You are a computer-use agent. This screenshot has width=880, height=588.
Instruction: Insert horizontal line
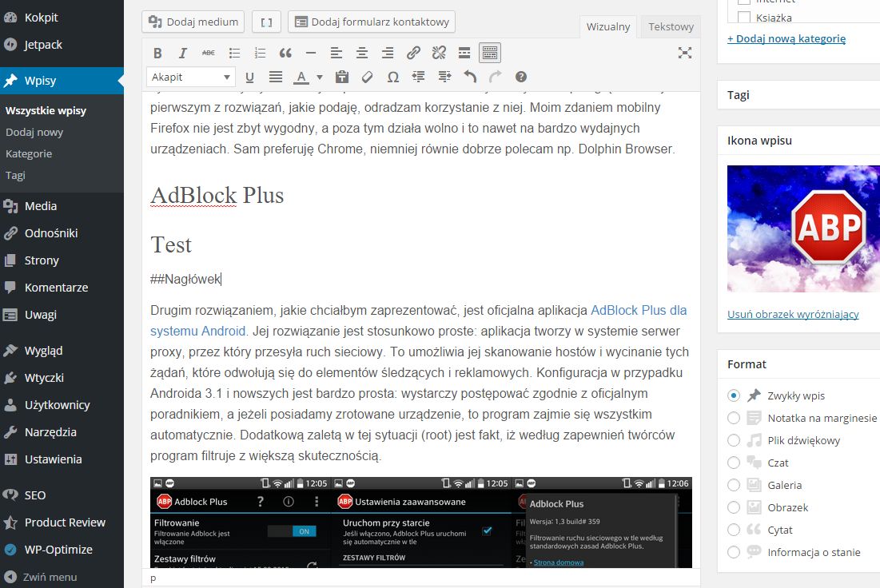click(311, 54)
